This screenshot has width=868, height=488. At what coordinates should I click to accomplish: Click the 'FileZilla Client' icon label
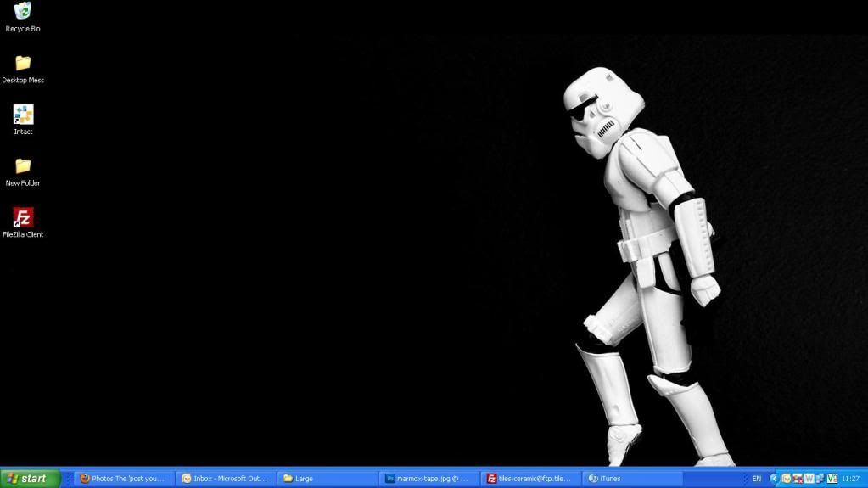(x=23, y=235)
